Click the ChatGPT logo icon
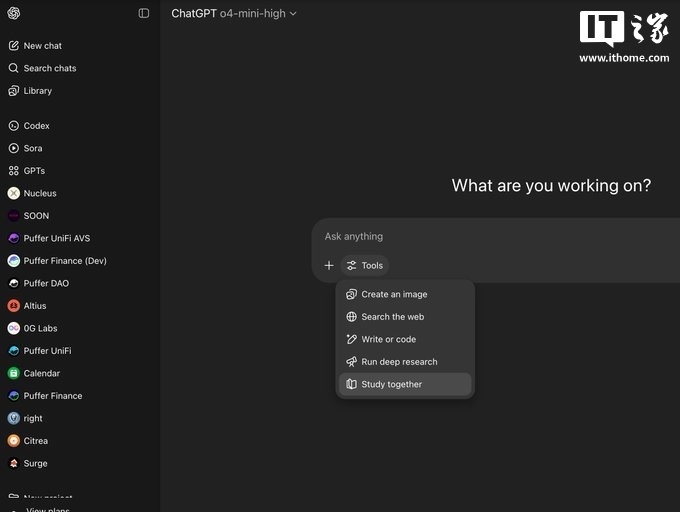 pyautogui.click(x=13, y=13)
